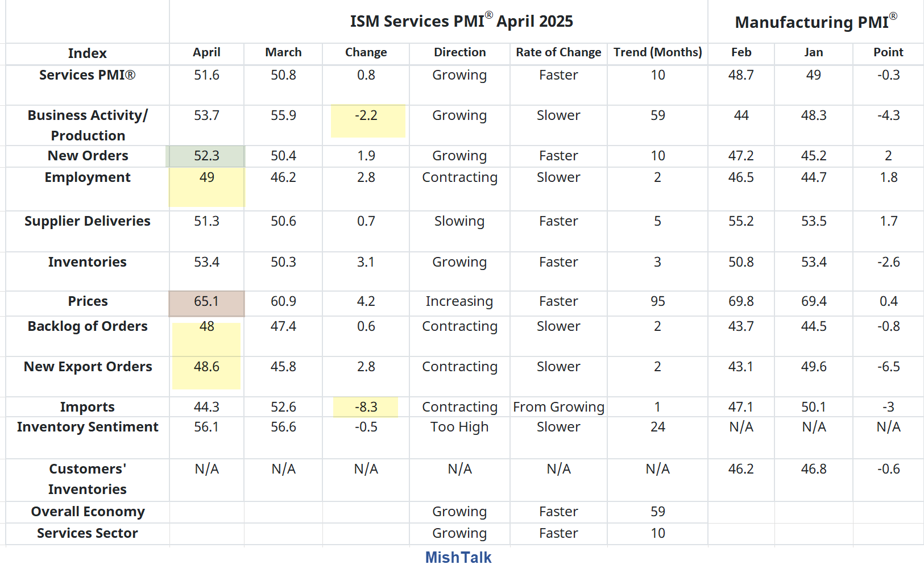Click the April column header
924x581 pixels.
[206, 52]
